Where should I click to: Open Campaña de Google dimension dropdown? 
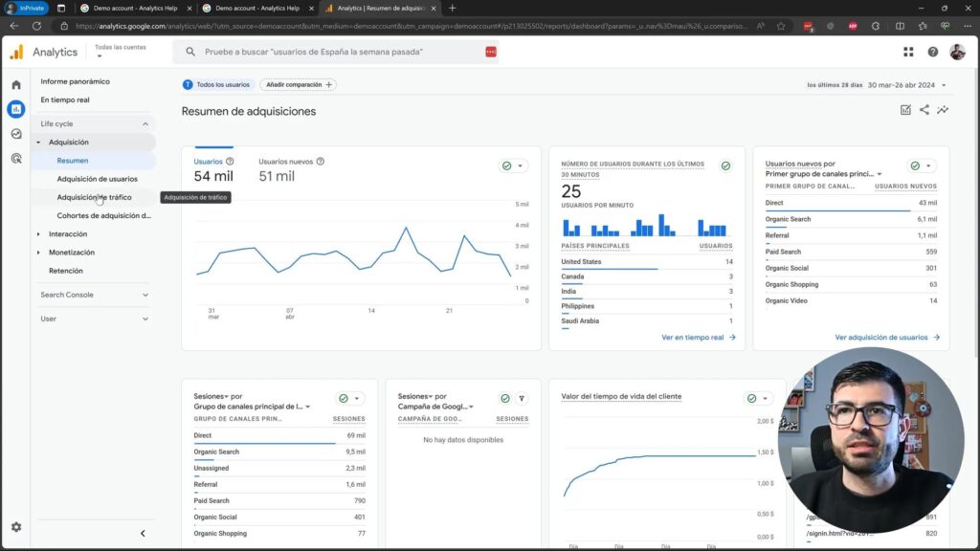pos(471,407)
